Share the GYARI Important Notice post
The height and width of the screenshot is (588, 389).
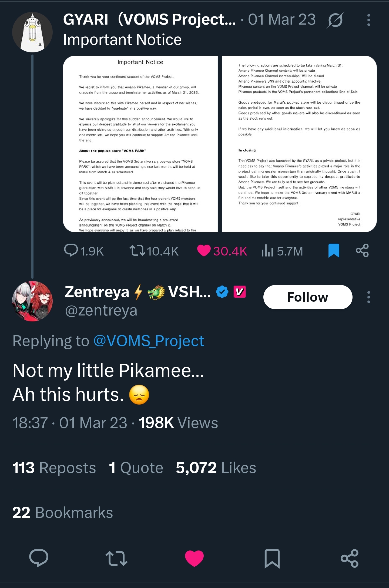click(x=362, y=250)
